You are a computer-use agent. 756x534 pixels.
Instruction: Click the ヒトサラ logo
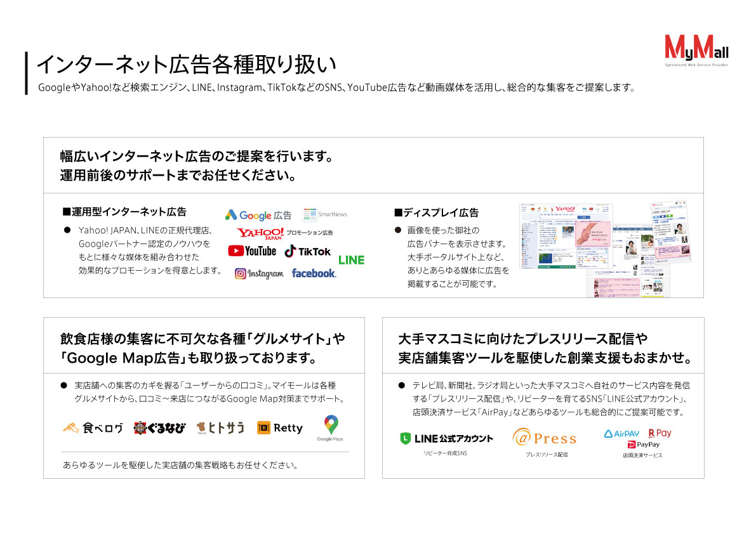click(x=220, y=427)
